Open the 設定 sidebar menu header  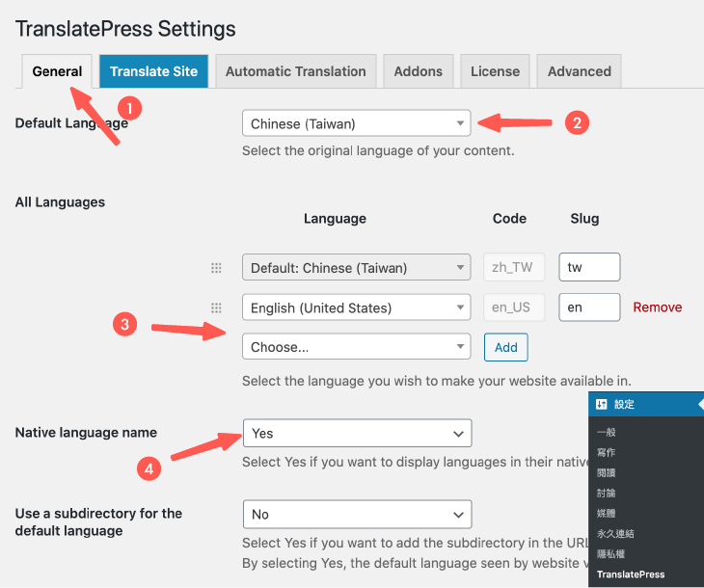click(646, 404)
